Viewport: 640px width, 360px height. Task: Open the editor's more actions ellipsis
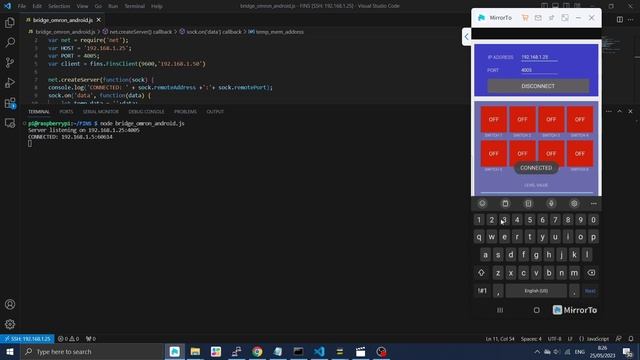[631, 20]
